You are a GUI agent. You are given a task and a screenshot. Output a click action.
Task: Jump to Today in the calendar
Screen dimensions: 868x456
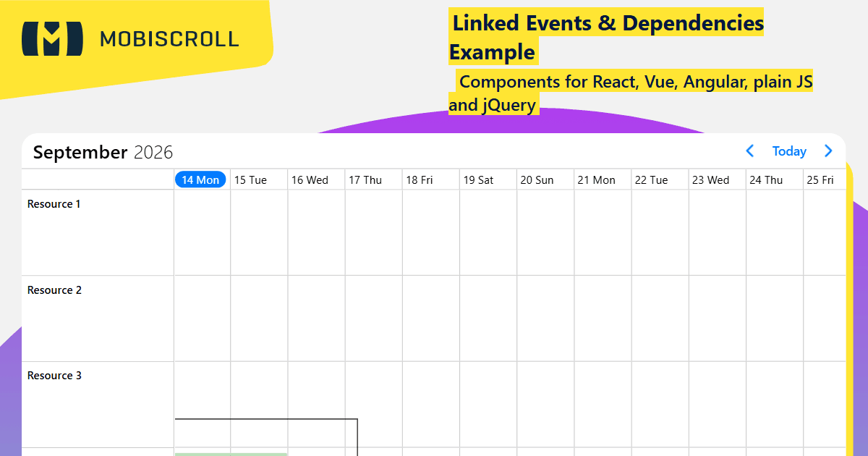pyautogui.click(x=789, y=151)
